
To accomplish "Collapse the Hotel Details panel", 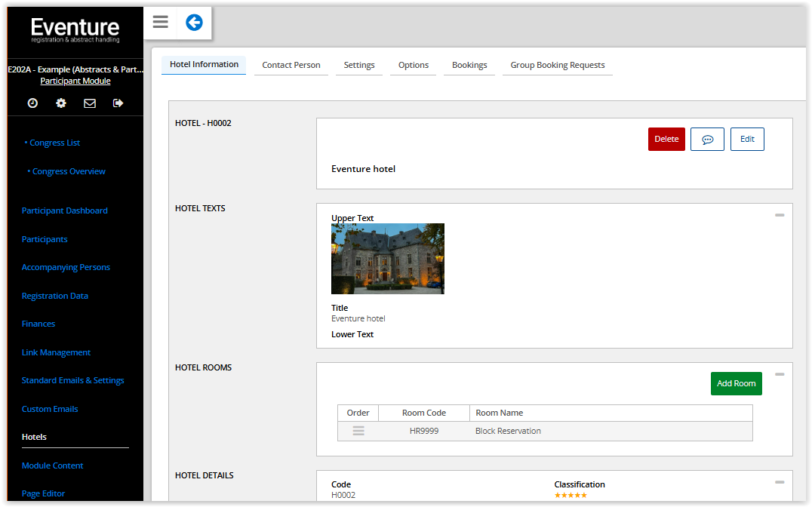I will 780,482.
